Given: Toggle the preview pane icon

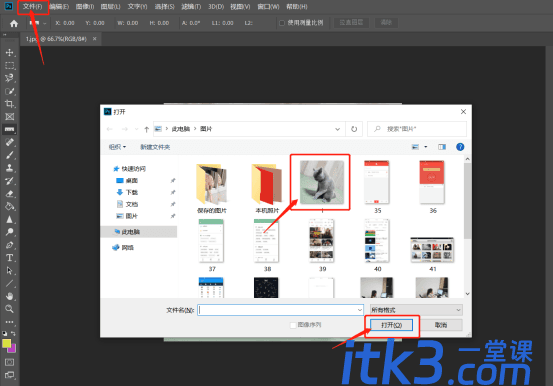Looking at the screenshot, I should 442,147.
